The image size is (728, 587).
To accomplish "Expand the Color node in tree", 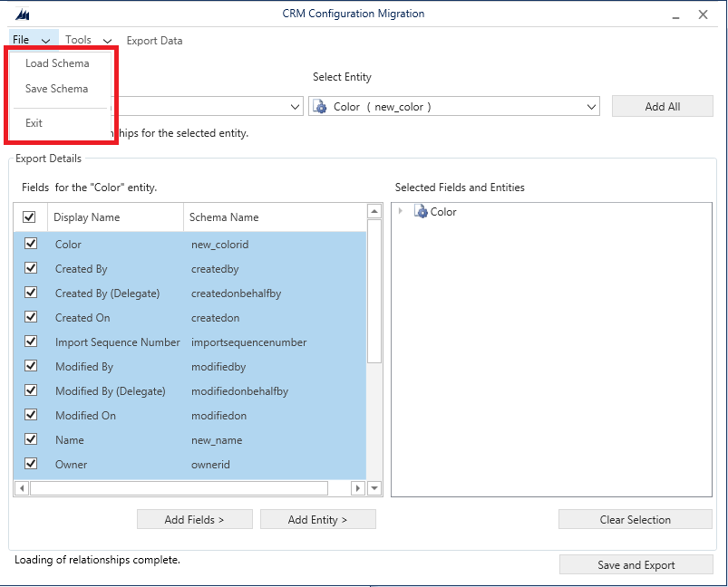I will coord(401,212).
